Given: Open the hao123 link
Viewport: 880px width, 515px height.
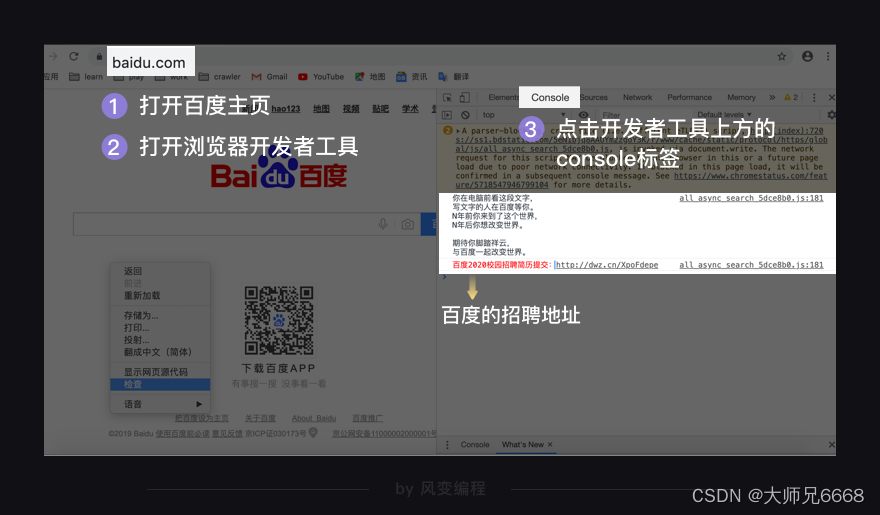Looking at the screenshot, I should 286,109.
